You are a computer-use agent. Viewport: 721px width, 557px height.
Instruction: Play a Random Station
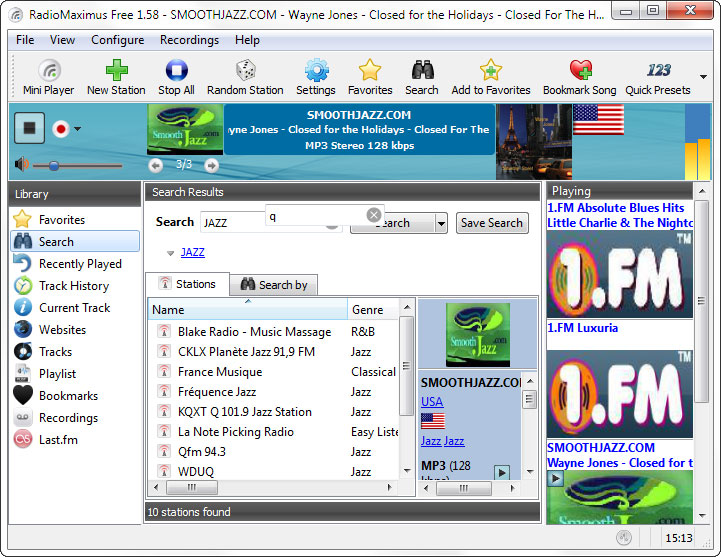[x=245, y=77]
